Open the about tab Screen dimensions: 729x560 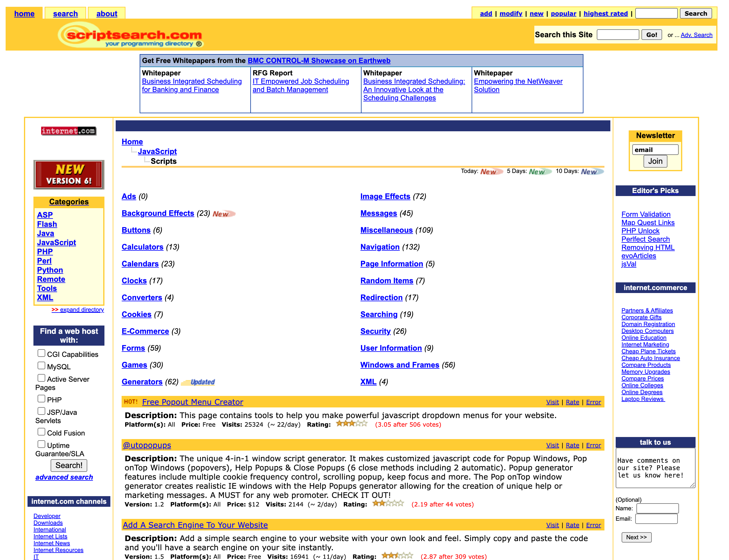click(x=107, y=14)
